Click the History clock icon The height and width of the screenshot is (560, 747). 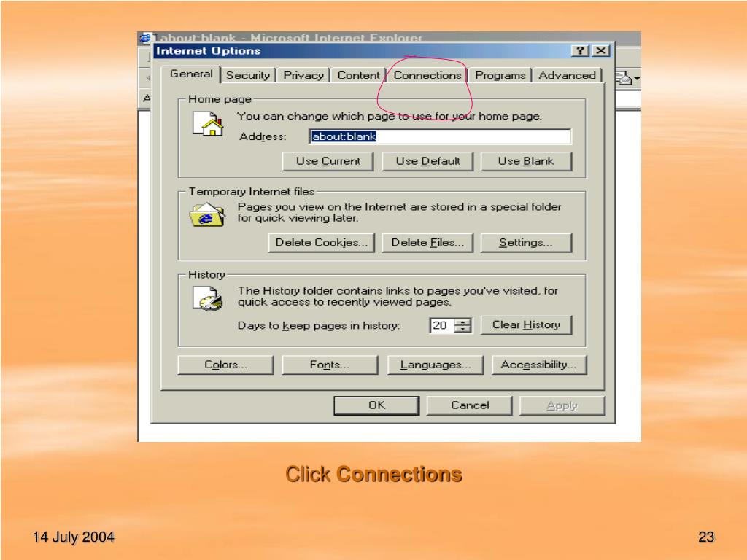(x=208, y=298)
